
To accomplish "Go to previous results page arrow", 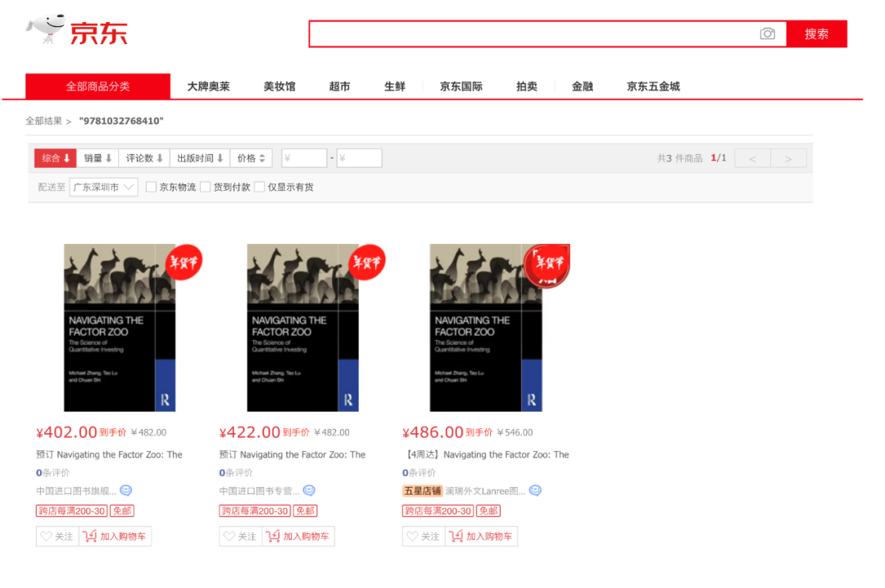I will 752,159.
